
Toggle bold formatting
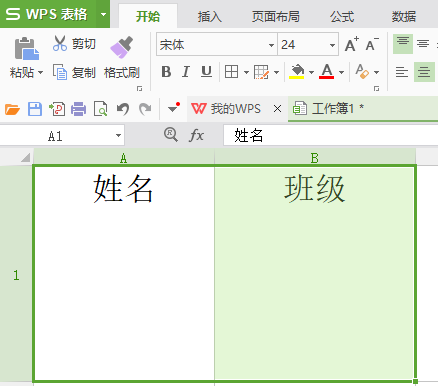(166, 72)
